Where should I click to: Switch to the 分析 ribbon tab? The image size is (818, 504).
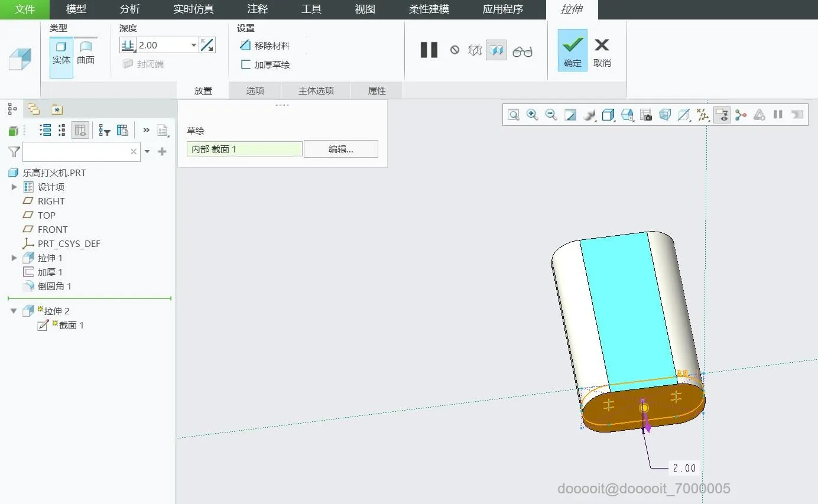(x=129, y=9)
